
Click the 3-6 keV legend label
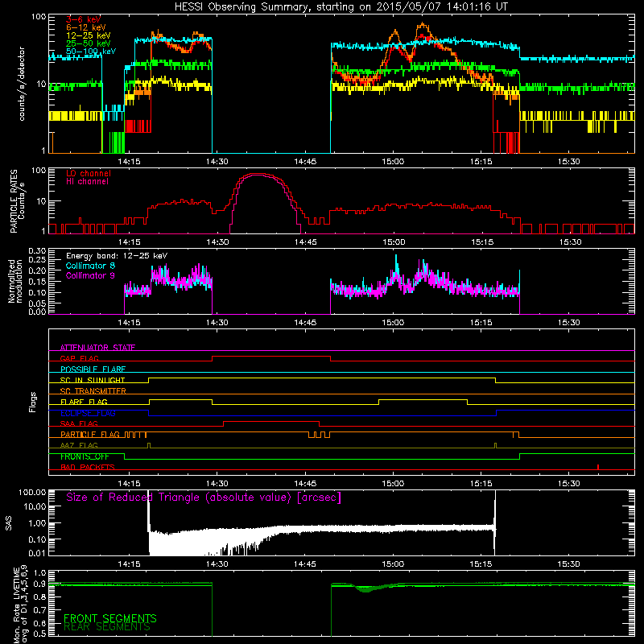pos(84,19)
